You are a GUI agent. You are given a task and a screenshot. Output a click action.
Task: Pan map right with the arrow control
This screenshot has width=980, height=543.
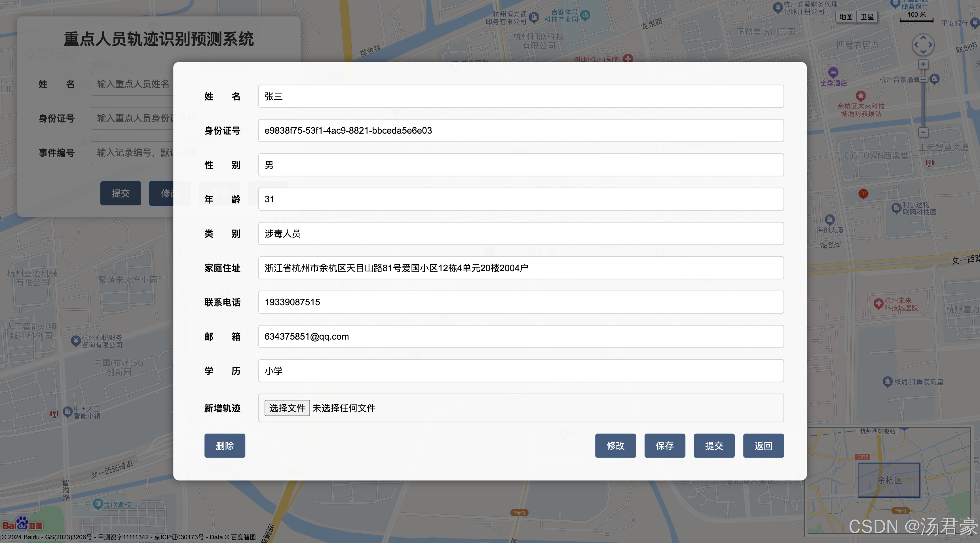(x=931, y=45)
